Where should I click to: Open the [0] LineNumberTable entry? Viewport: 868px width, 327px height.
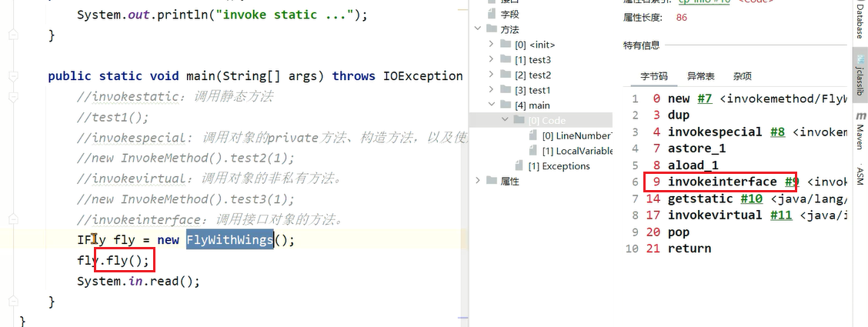point(577,135)
